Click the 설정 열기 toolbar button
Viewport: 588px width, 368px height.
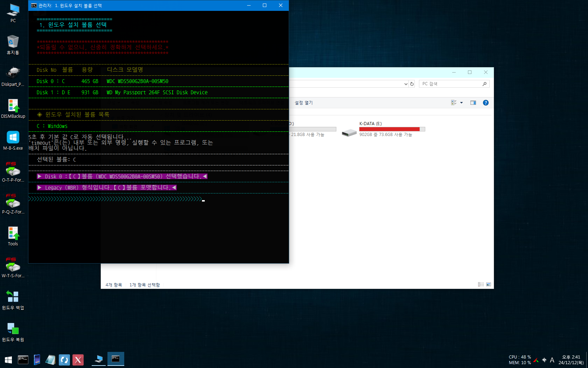pyautogui.click(x=303, y=103)
